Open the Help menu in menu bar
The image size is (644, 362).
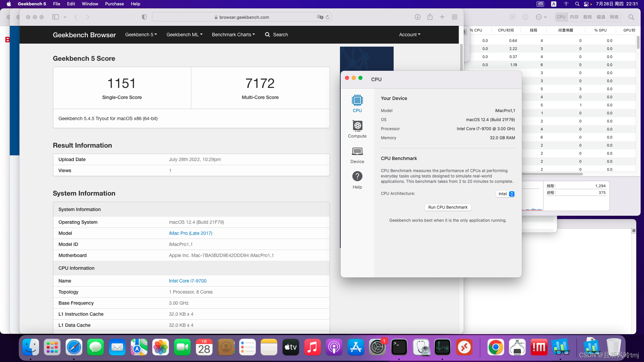click(x=136, y=4)
